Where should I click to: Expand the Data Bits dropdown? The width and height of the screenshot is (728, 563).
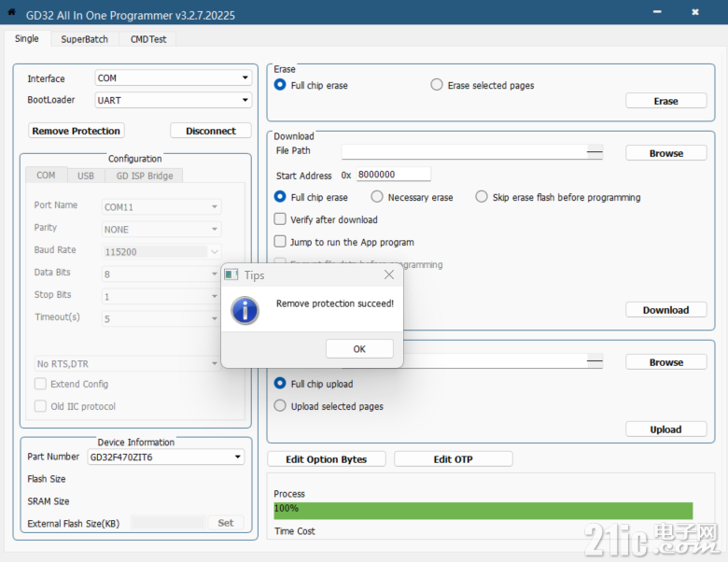click(161, 274)
